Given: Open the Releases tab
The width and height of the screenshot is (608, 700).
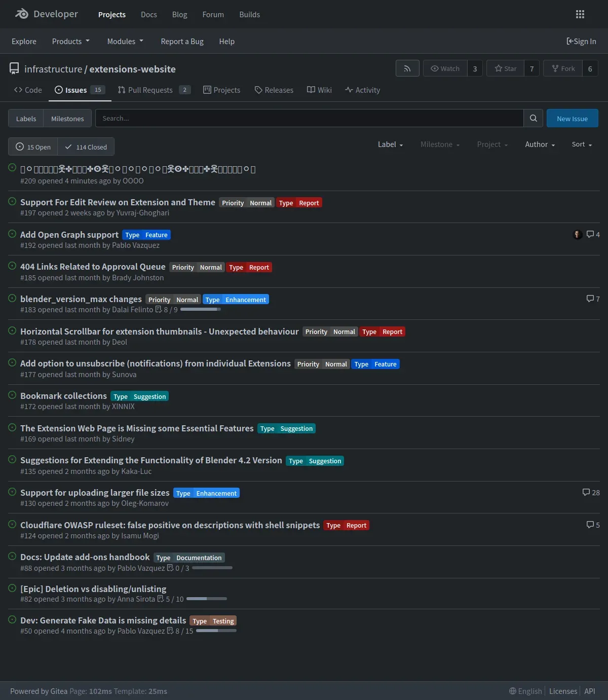Looking at the screenshot, I should (x=274, y=90).
